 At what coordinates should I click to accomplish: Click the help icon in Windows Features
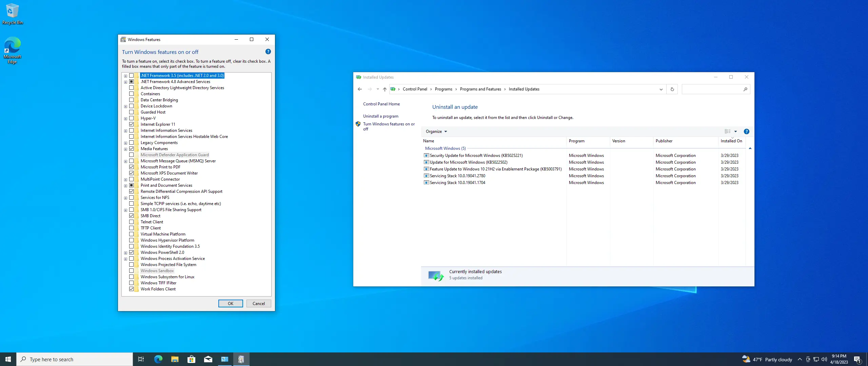click(x=268, y=52)
